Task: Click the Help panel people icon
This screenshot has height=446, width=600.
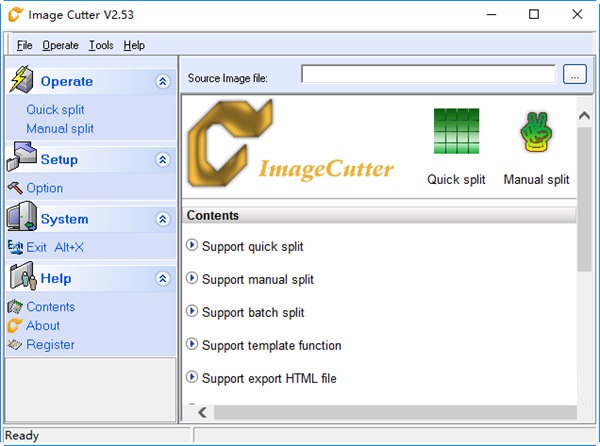Action: 23,276
